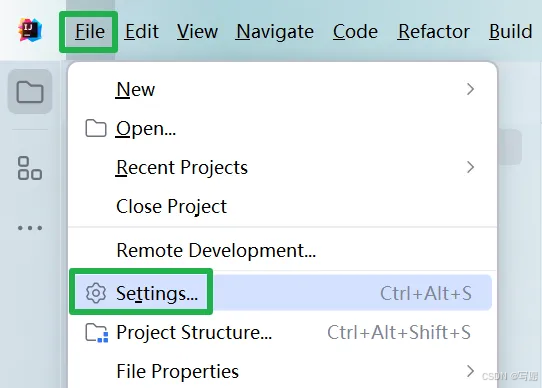Open the File menu
This screenshot has width=542, height=388.
pos(90,32)
